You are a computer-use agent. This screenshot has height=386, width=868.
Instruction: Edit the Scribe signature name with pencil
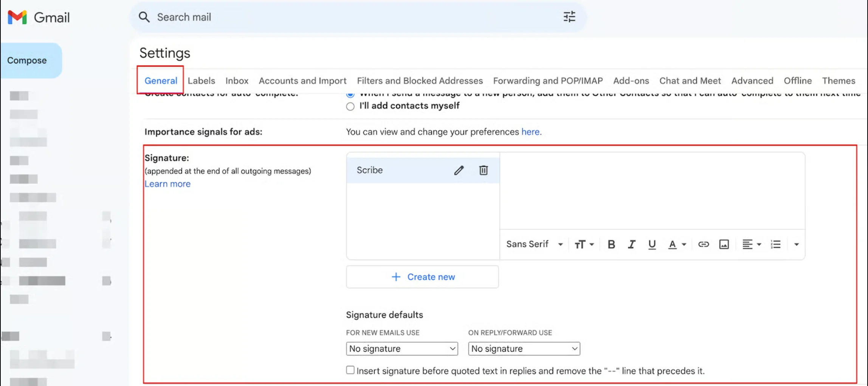coord(459,170)
